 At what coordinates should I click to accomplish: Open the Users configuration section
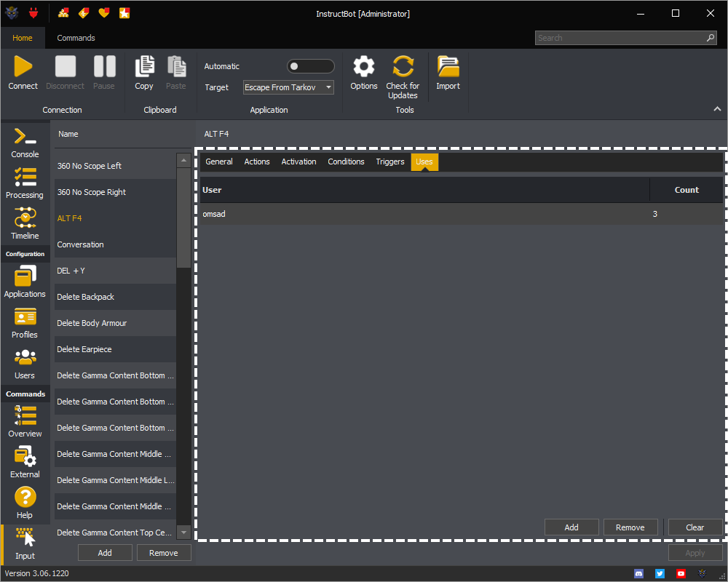click(x=25, y=364)
